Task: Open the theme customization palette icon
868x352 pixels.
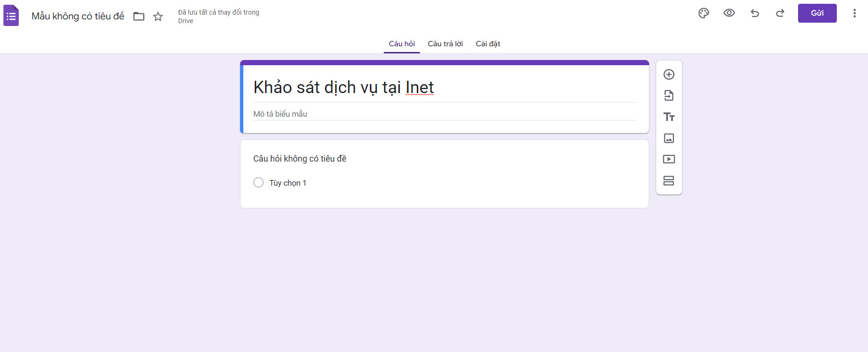Action: 704,13
